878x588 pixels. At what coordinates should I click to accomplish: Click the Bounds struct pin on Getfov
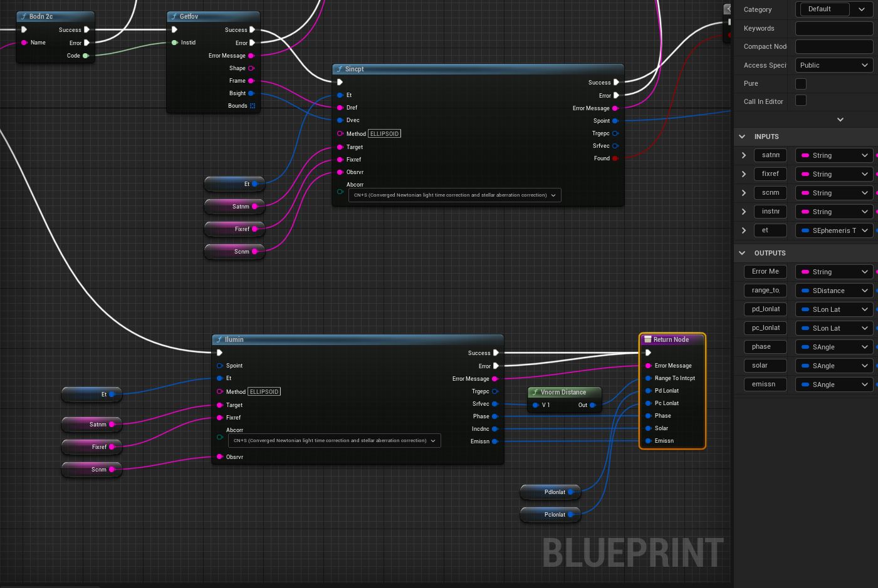252,106
